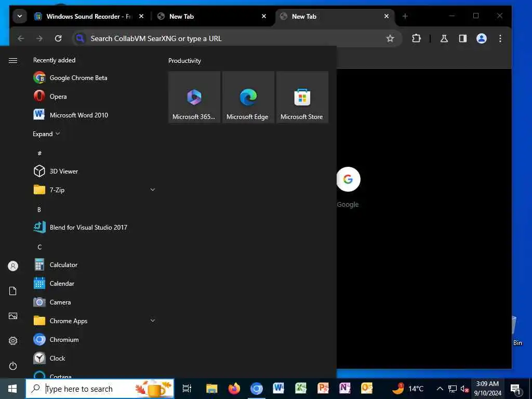Screen dimensions: 532x399
Task: Click the Productivity group title
Action: click(x=184, y=61)
